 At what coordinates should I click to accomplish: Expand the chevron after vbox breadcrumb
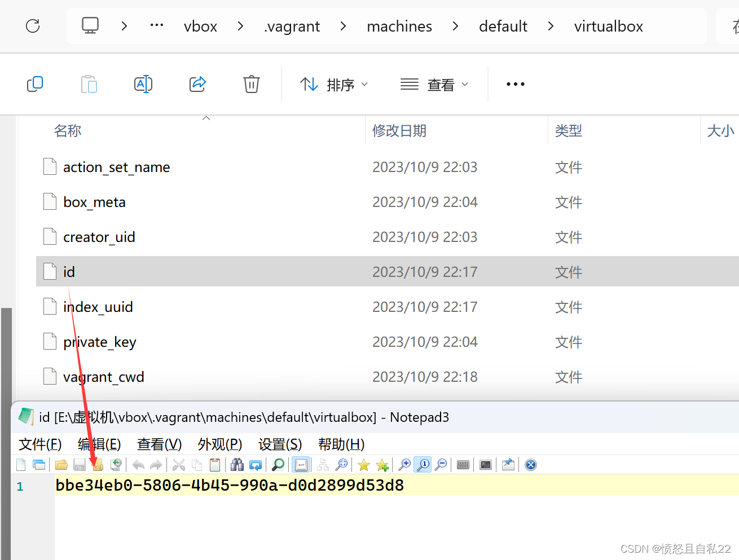click(240, 26)
